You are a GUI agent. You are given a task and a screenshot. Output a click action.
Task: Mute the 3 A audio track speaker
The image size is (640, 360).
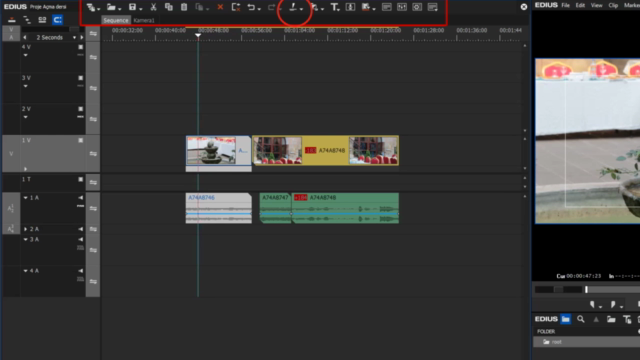click(x=81, y=240)
